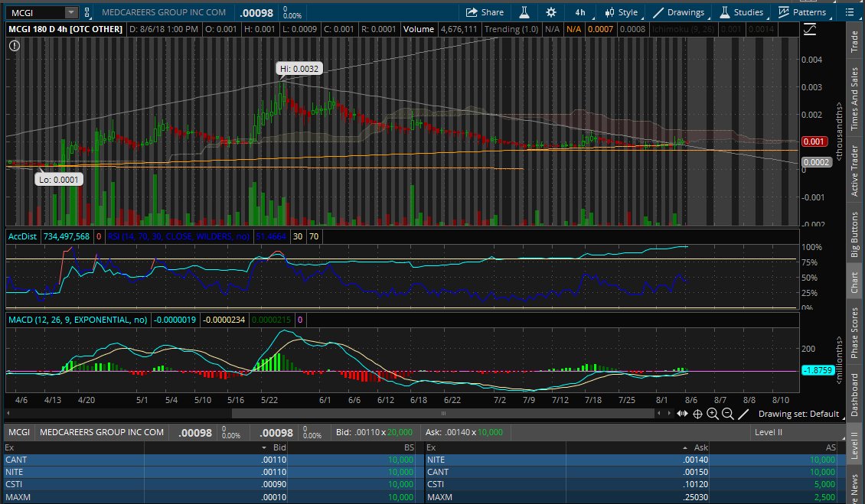Click the Trending (1.0) study label
865x504 pixels.
[x=511, y=29]
